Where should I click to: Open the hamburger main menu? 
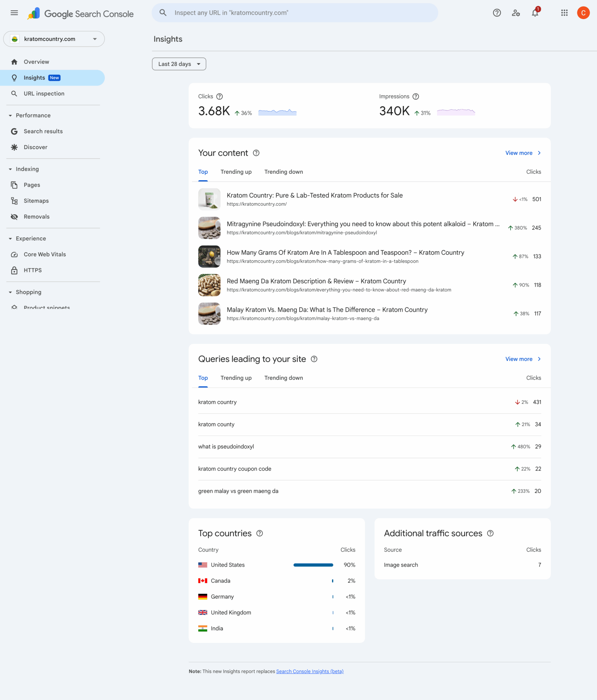click(14, 13)
